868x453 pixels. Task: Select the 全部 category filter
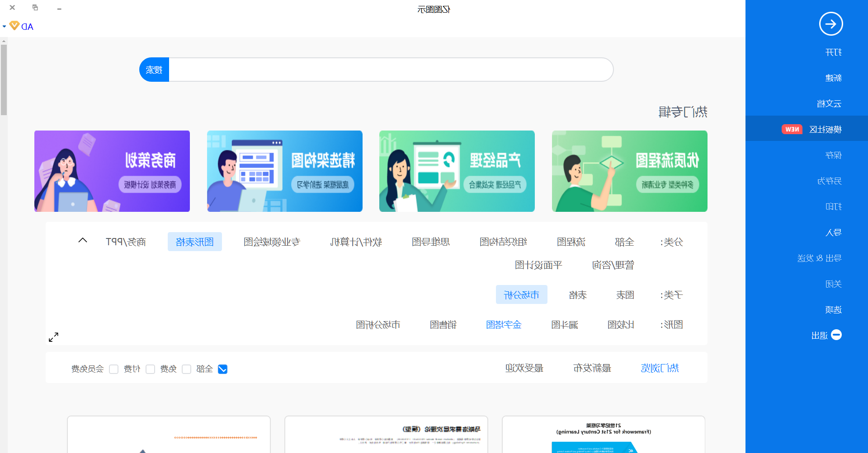pyautogui.click(x=625, y=242)
